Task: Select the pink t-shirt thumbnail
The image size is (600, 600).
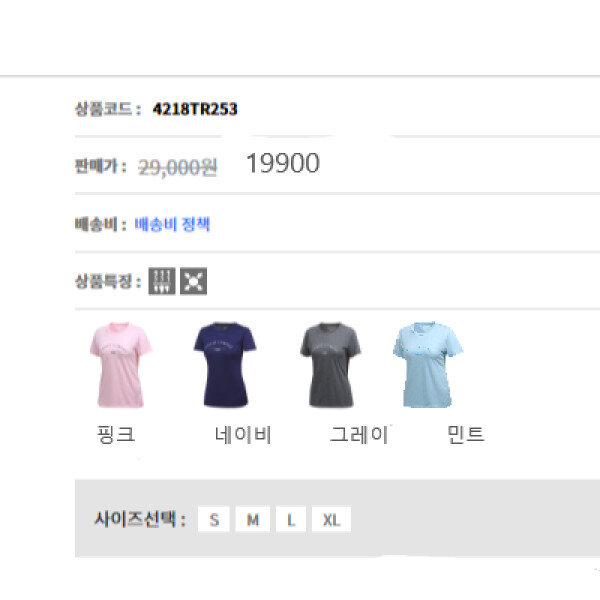Action: pyautogui.click(x=120, y=364)
